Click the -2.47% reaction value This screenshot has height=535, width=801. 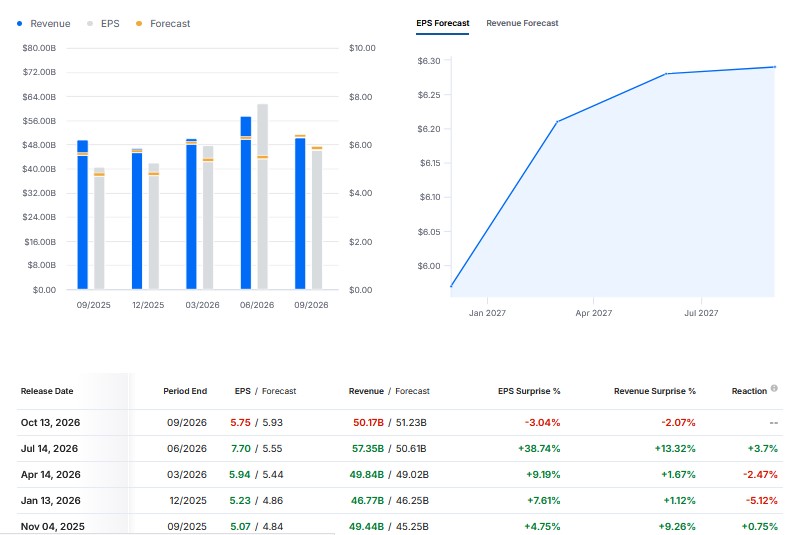760,475
